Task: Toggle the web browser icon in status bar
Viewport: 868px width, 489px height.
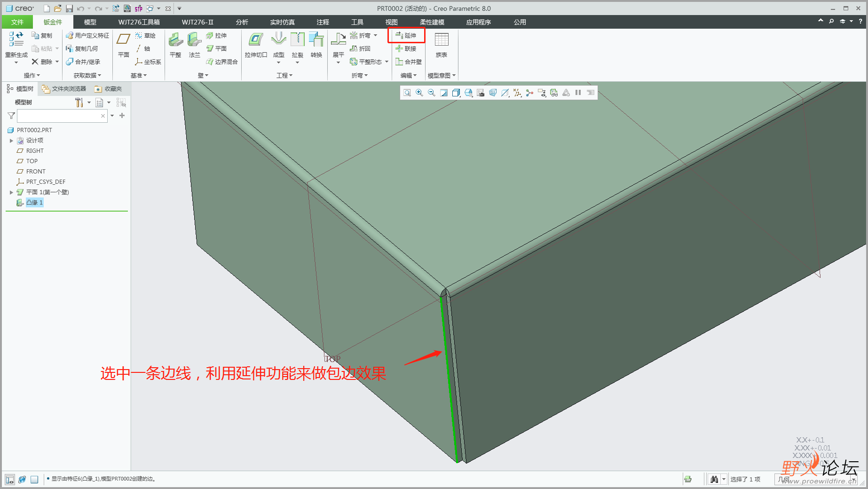Action: (22, 480)
